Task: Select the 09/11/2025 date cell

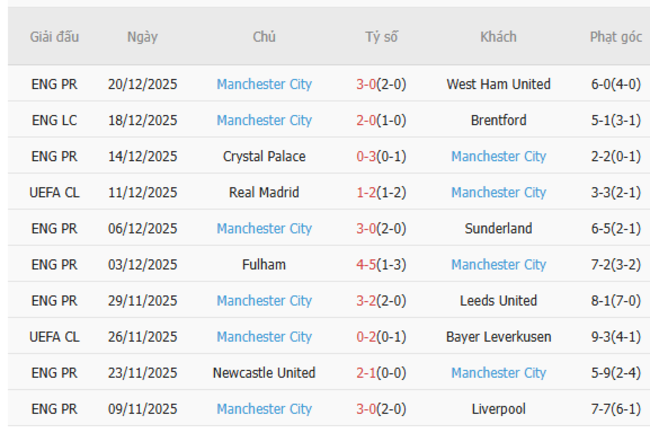Action: point(142,408)
